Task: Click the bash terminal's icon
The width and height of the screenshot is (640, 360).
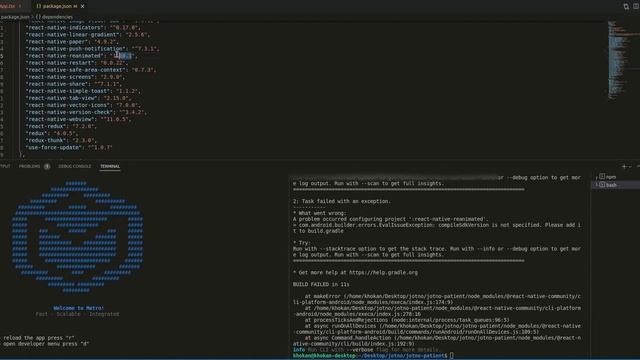Action: 602,185
